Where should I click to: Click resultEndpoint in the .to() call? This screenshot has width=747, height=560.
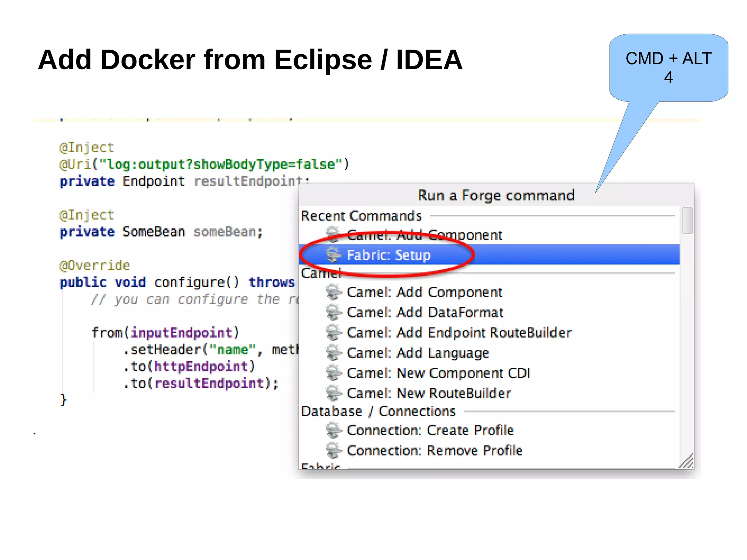(x=209, y=383)
